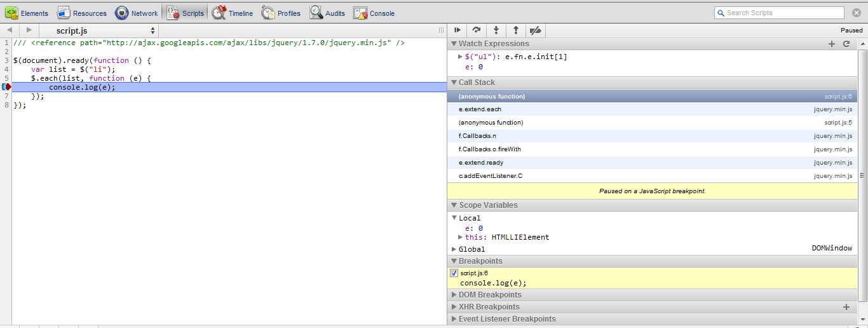Select top anonymous function frame script.js:6
This screenshot has height=328, width=868.
[x=653, y=96]
